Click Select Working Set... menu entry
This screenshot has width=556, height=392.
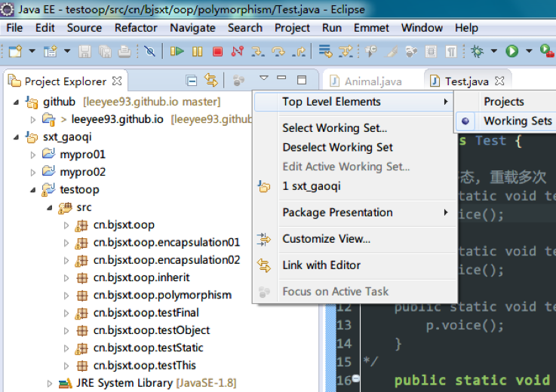[355, 128]
